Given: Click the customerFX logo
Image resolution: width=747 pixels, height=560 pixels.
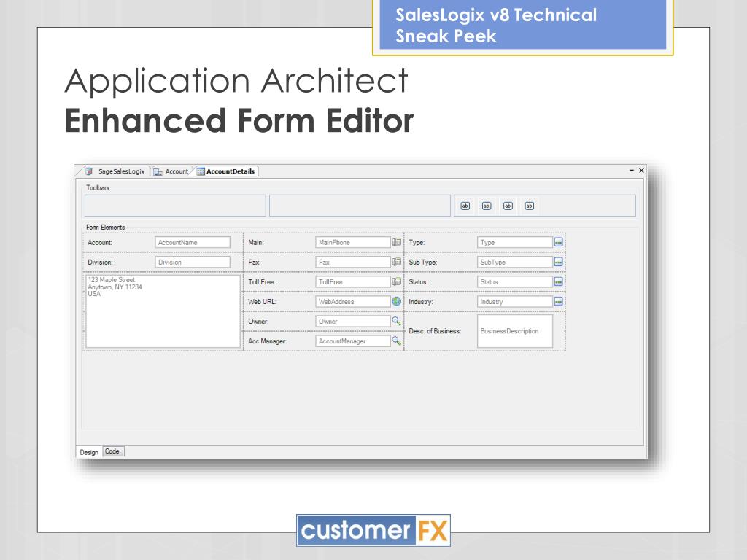Looking at the screenshot, I should click(x=373, y=530).
